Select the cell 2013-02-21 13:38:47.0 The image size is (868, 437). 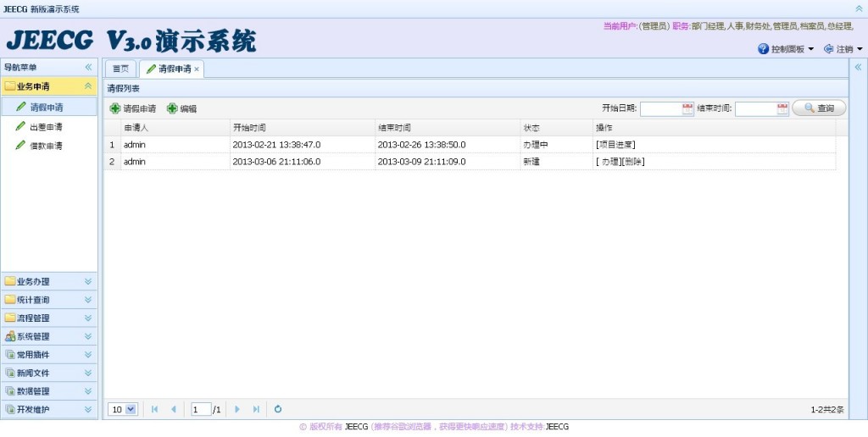coord(303,144)
